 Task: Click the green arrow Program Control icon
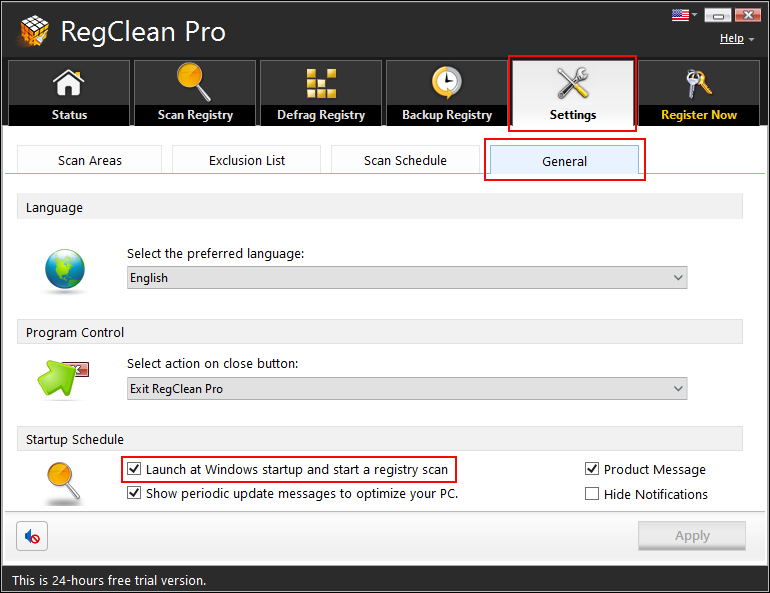(63, 377)
